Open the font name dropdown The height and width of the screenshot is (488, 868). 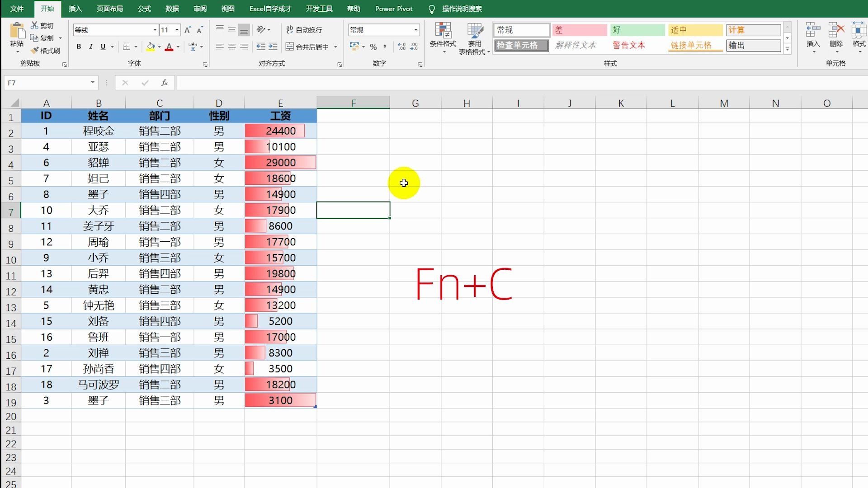(x=155, y=30)
